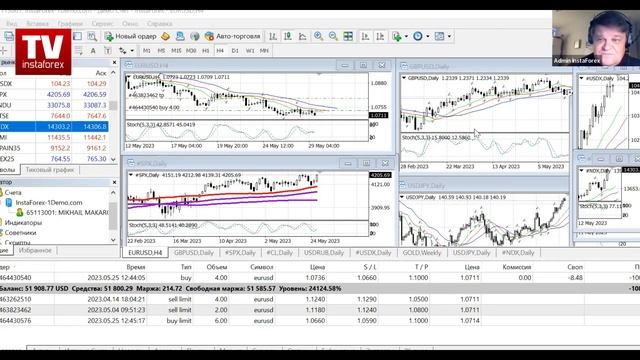This screenshot has width=640, height=360.
Task: Open the Графики menu
Action: (x=70, y=24)
